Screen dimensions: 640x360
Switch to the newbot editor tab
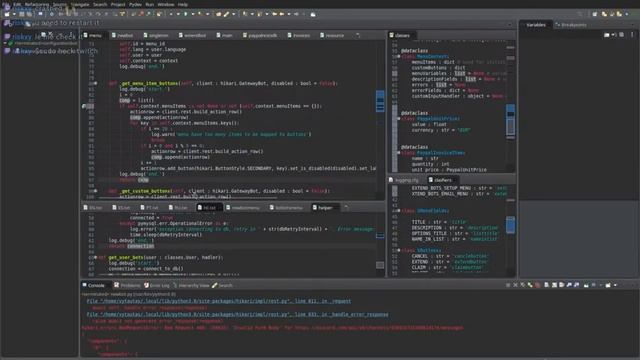click(x=122, y=36)
